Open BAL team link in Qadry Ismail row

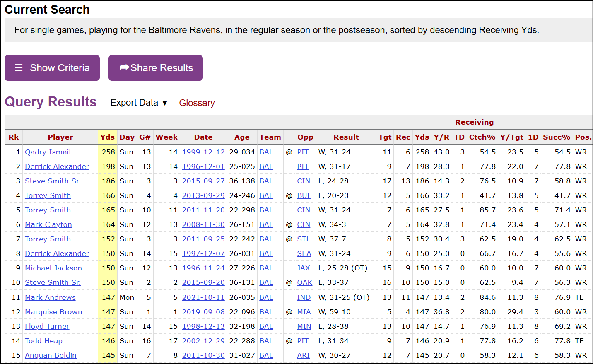[x=266, y=152]
